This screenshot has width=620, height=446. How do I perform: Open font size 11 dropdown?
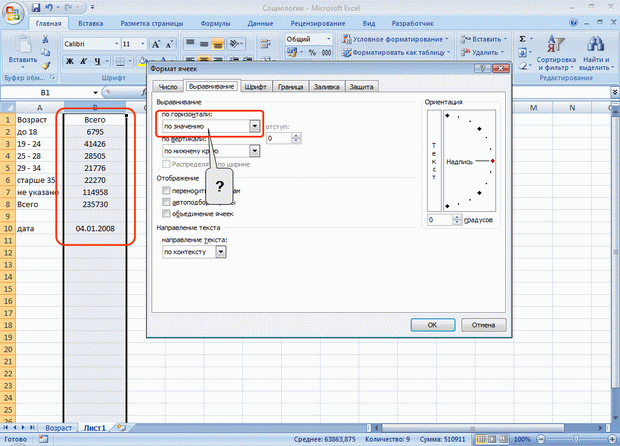point(143,44)
